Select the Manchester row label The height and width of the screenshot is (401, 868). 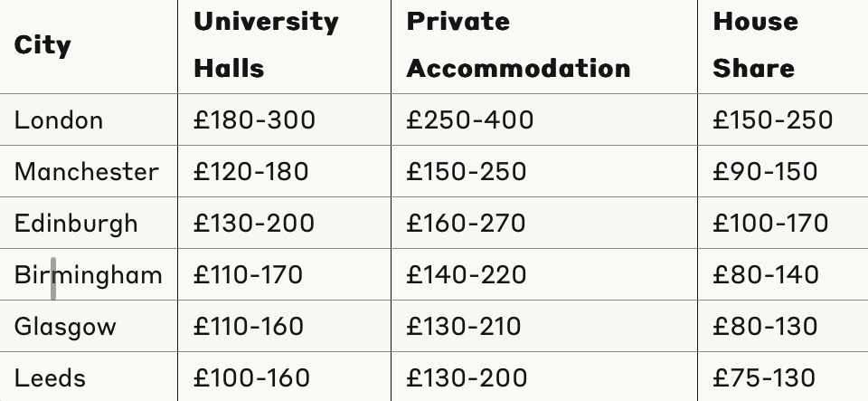(x=86, y=172)
